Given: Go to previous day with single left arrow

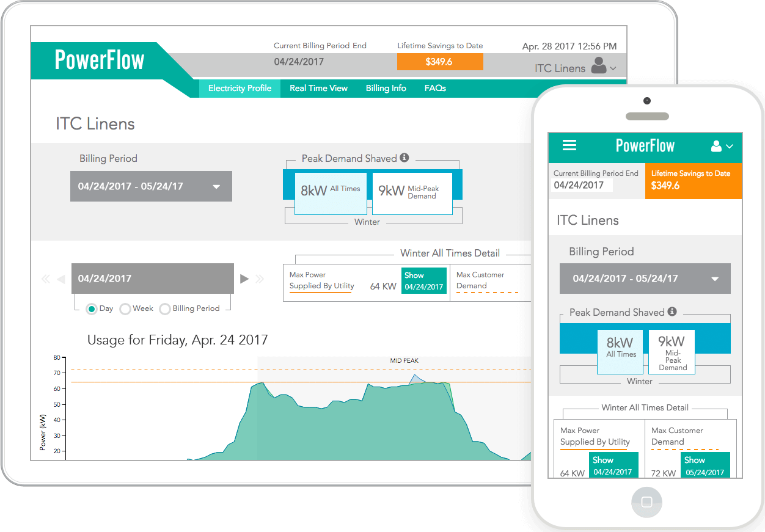Looking at the screenshot, I should point(60,279).
